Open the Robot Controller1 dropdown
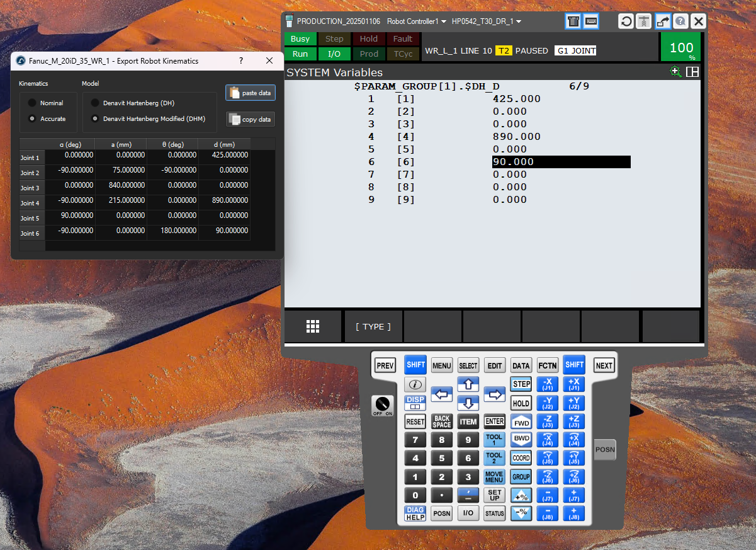This screenshot has height=550, width=756. coord(416,21)
